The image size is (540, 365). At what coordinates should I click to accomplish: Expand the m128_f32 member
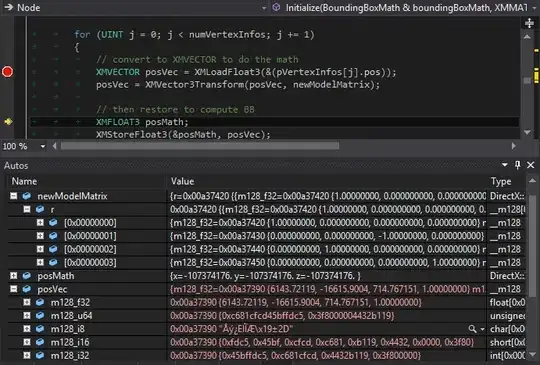(27, 302)
